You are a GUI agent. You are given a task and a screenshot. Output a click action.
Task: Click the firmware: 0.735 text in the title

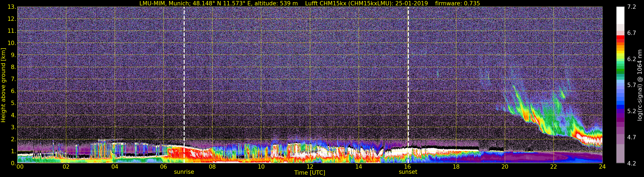(457, 3)
